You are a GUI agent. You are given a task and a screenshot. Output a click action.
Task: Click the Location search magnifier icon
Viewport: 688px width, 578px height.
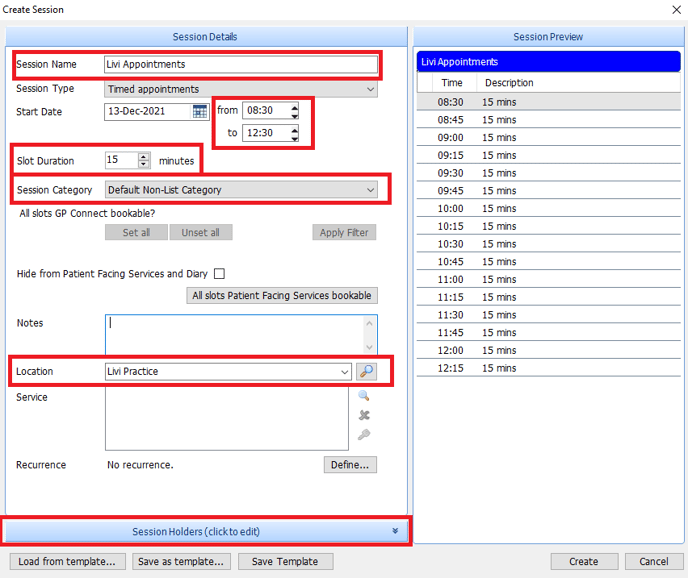tap(366, 371)
